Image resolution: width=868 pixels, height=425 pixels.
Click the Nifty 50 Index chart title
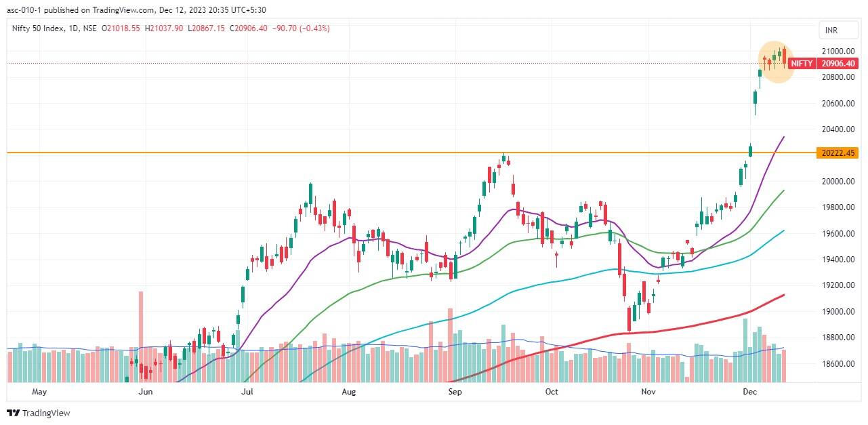(x=38, y=28)
